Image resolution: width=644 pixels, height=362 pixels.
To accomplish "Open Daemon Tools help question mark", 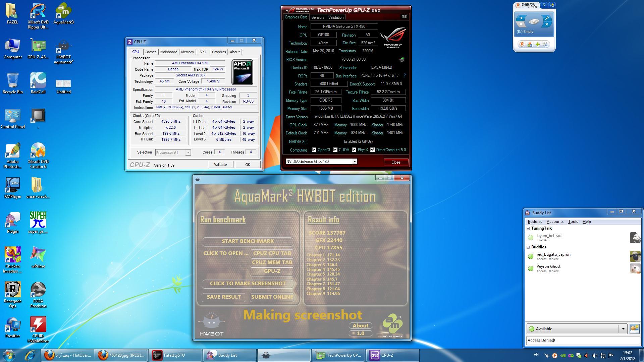I will pyautogui.click(x=544, y=5).
